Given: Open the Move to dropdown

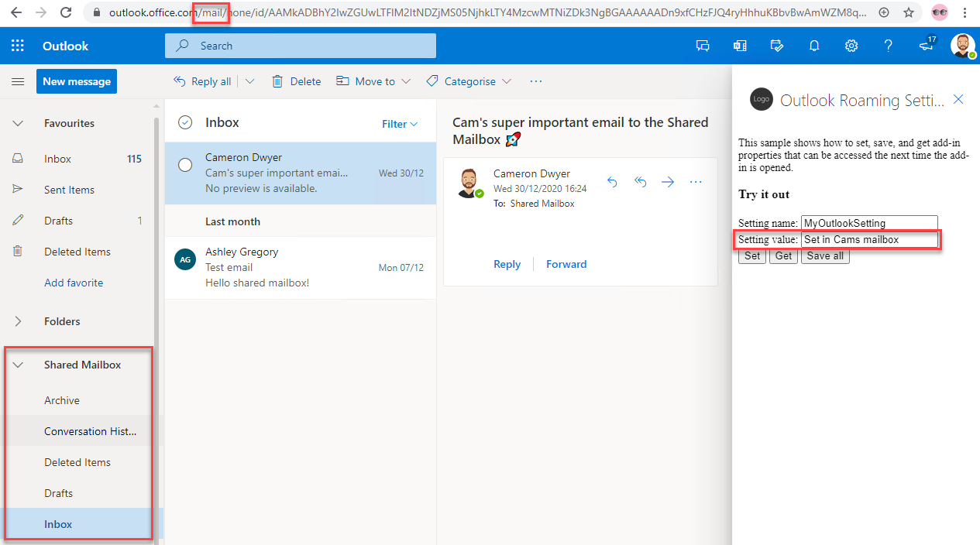Looking at the screenshot, I should pos(373,81).
